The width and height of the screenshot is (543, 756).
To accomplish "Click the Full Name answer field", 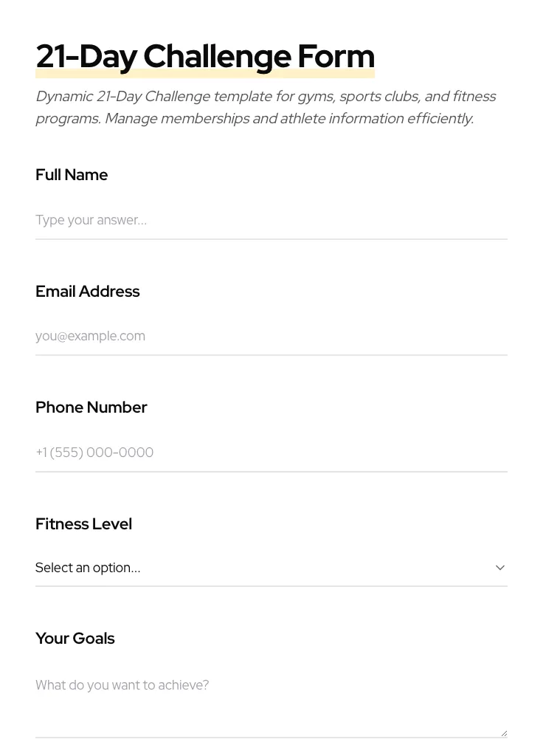I will coord(271,220).
